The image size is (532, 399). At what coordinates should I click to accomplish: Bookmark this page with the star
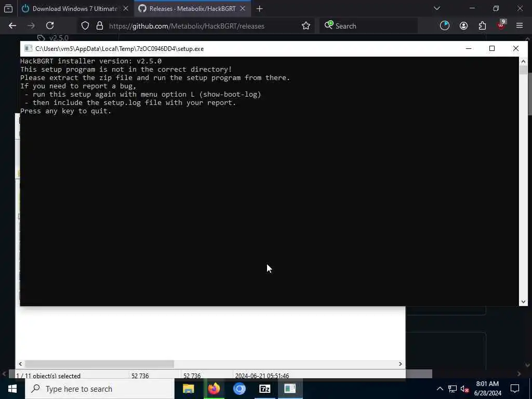[305, 26]
